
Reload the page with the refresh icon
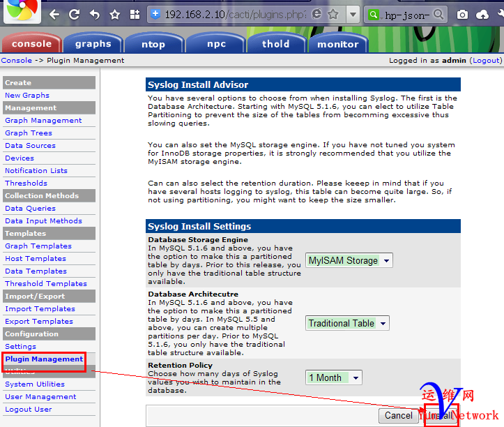pyautogui.click(x=75, y=15)
